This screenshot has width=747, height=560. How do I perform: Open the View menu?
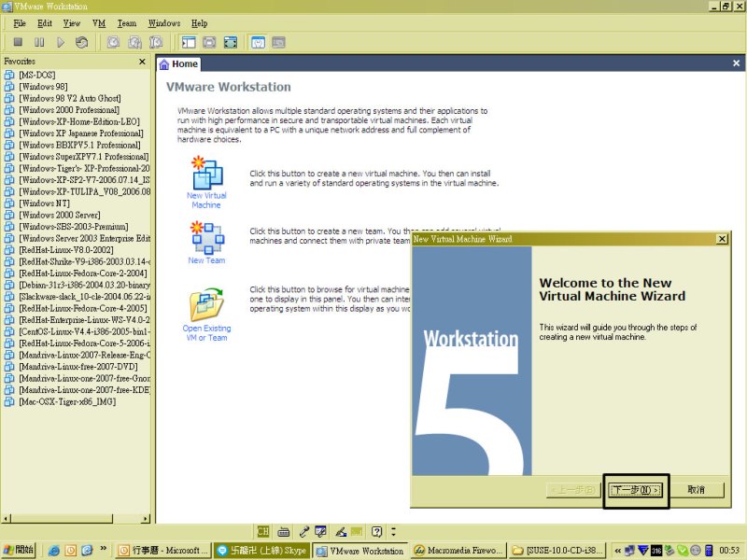click(x=72, y=23)
